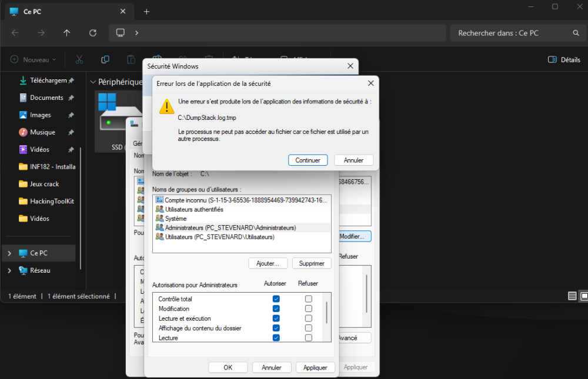Expand the Ce PC tree node
Screen dimensions: 588x379
click(9, 253)
